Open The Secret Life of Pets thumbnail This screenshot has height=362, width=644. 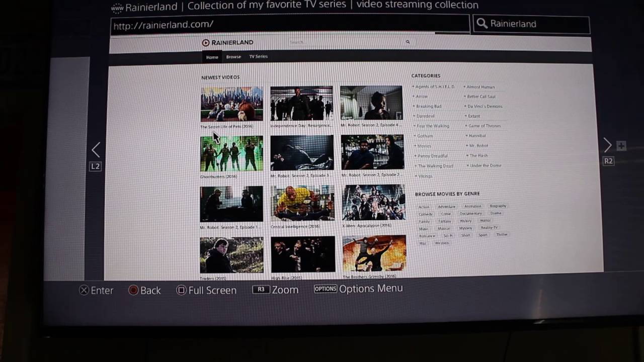point(231,104)
